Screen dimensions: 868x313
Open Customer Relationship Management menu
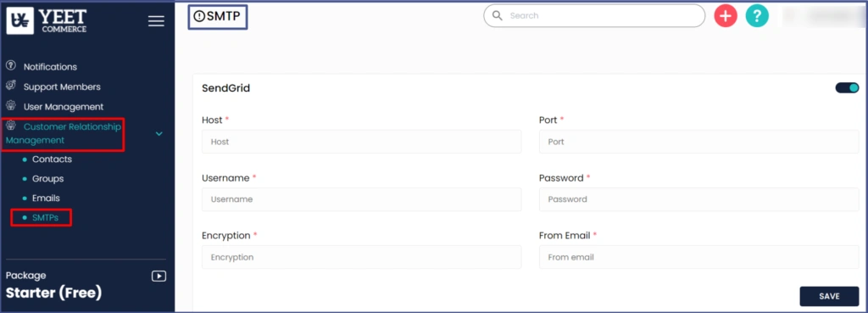[63, 133]
